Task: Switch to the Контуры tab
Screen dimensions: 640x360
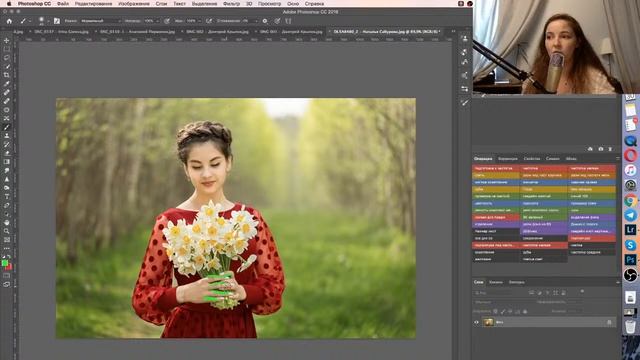Action: tap(516, 282)
